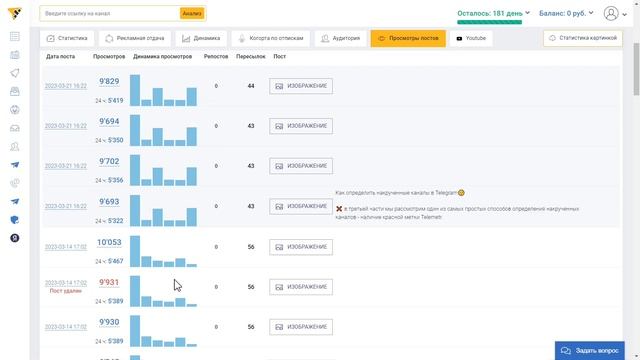Click the Статистика картинкой button
This screenshot has width=640, height=360.
(583, 38)
